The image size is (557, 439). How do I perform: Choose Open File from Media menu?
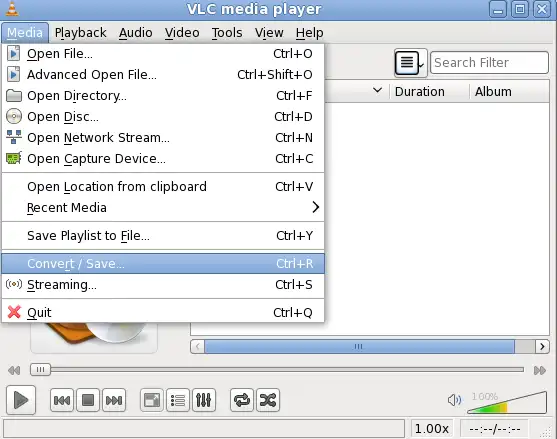pos(163,54)
